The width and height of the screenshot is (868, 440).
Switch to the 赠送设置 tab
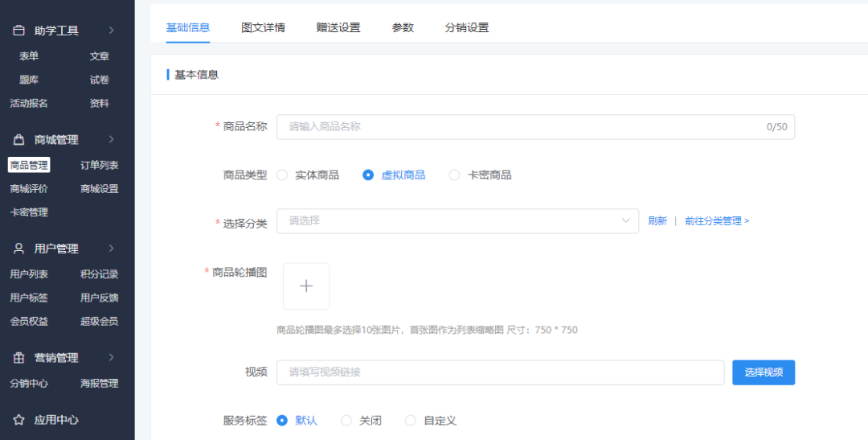[x=338, y=27]
